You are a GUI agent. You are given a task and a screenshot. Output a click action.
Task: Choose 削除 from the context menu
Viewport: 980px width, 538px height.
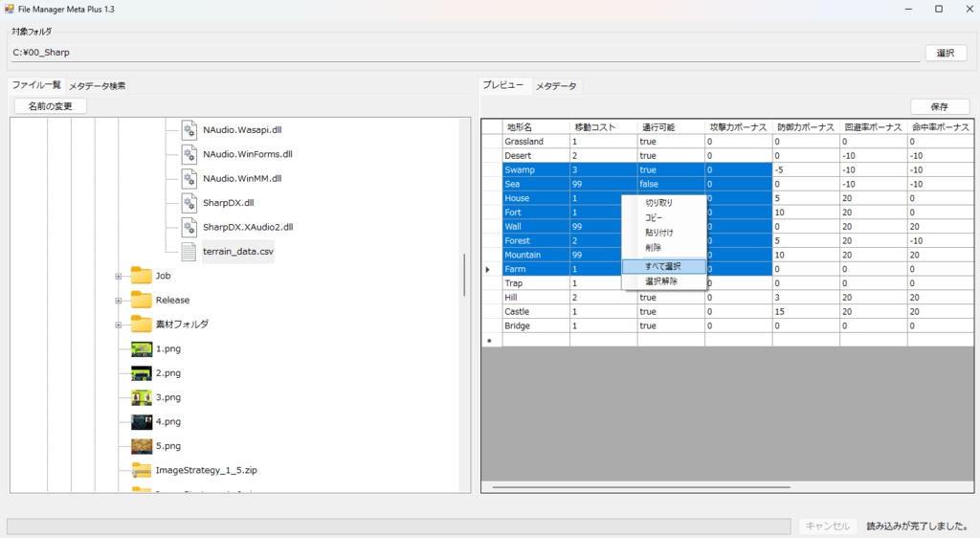pyautogui.click(x=664, y=247)
